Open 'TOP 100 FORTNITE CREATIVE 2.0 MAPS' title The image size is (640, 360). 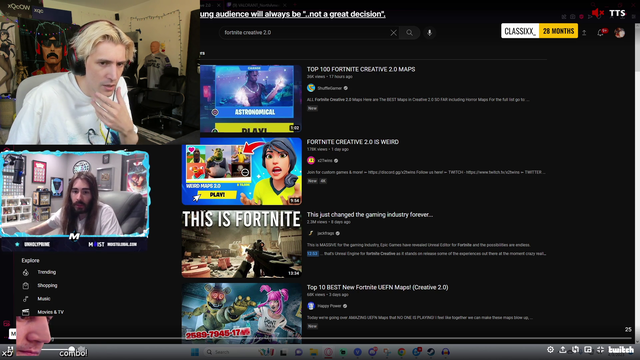(x=361, y=69)
